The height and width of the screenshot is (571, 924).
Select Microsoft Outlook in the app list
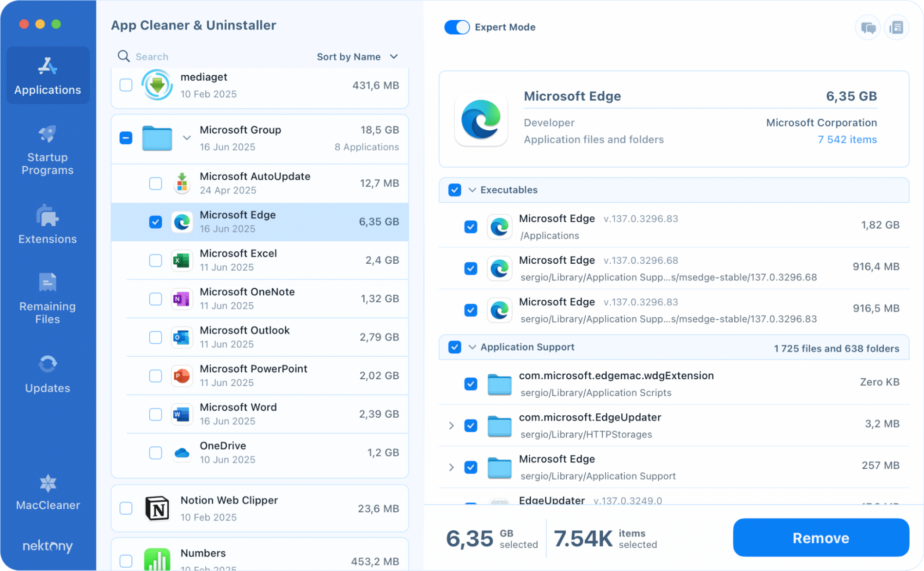(x=259, y=337)
